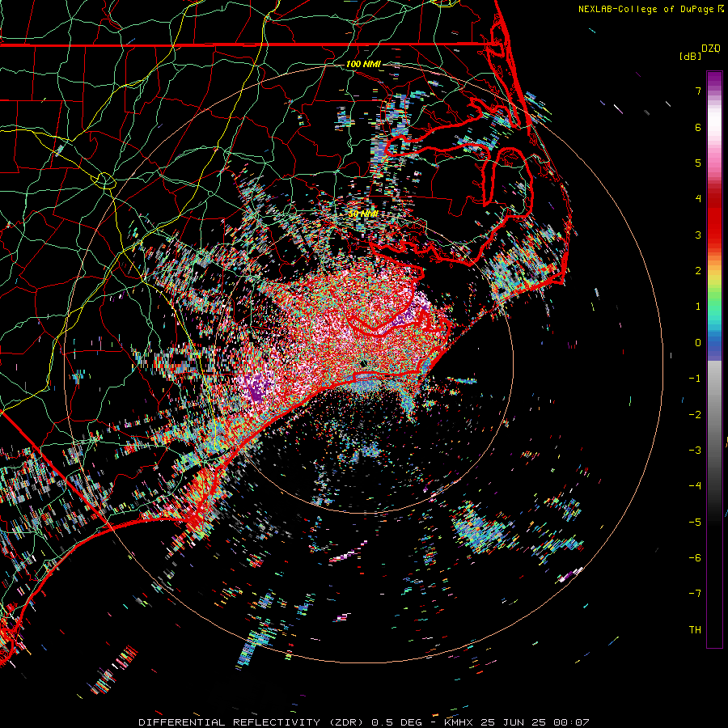Click the colorbar value 4 label
728x728 pixels.
[698, 199]
